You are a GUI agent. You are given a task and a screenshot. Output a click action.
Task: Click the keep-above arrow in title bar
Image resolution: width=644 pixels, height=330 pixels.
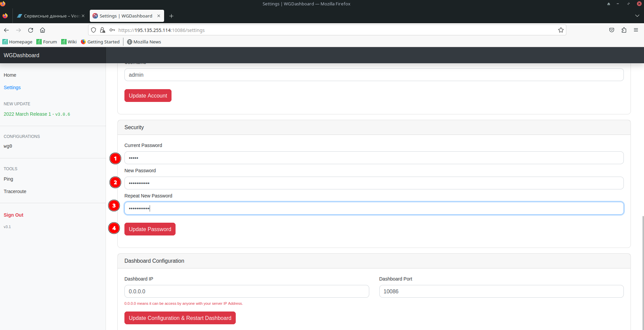[608, 4]
